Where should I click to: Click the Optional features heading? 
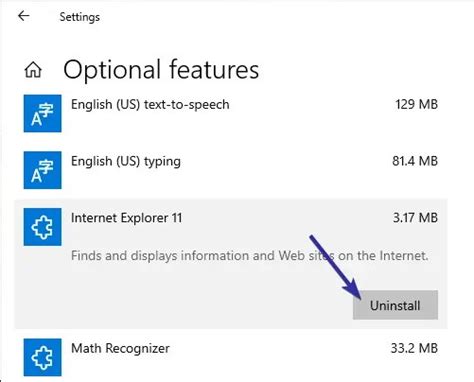161,70
